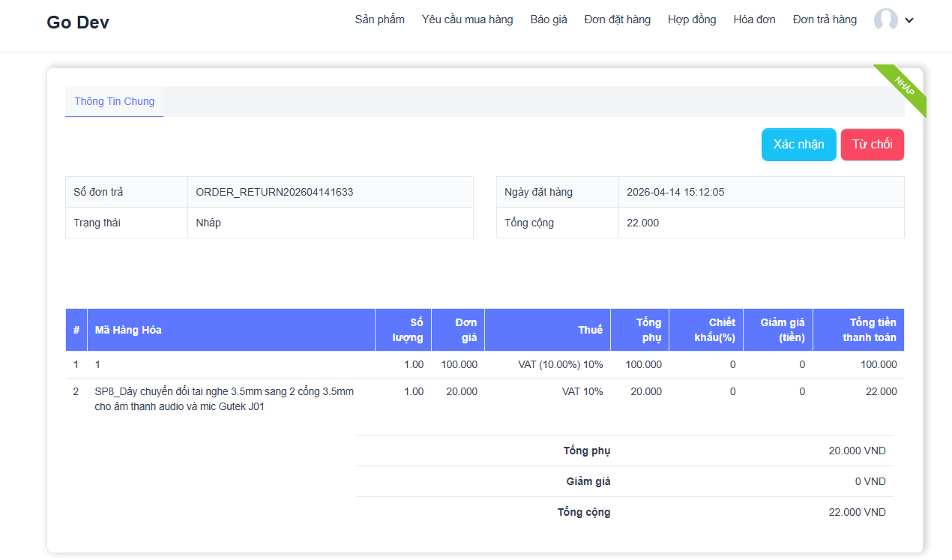Open the Hợp đồng page
The image size is (952, 560).
(x=692, y=19)
